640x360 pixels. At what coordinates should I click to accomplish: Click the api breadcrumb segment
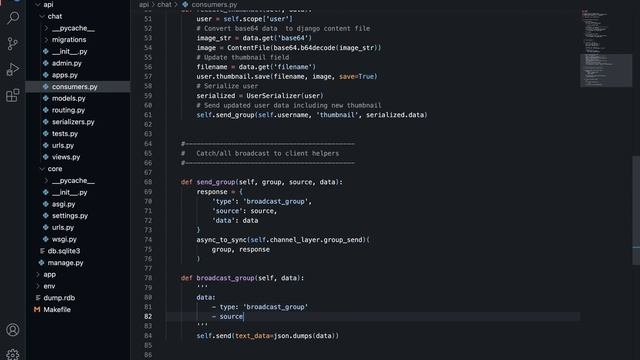click(x=144, y=4)
